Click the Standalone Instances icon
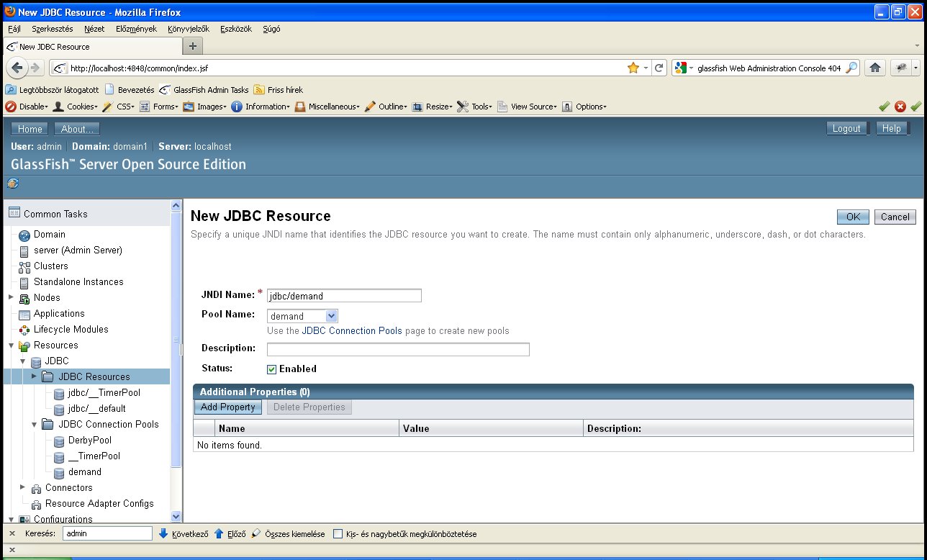 (x=24, y=282)
